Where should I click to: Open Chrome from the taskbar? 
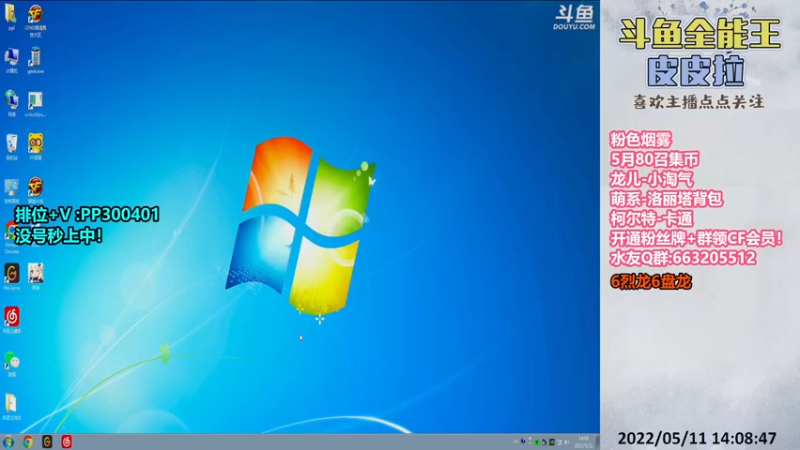[x=28, y=442]
